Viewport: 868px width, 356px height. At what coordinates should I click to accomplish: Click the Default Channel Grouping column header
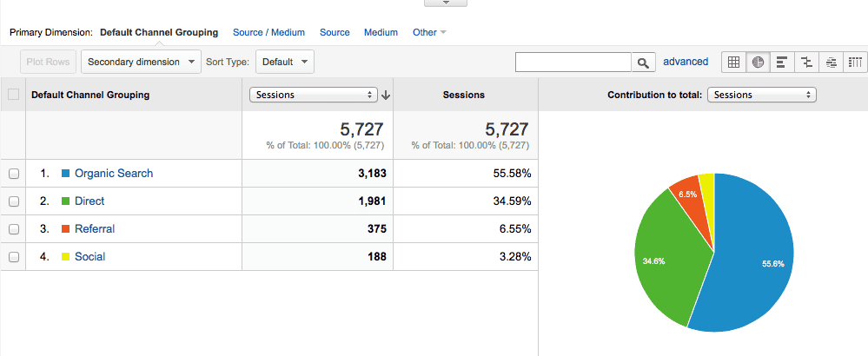90,95
